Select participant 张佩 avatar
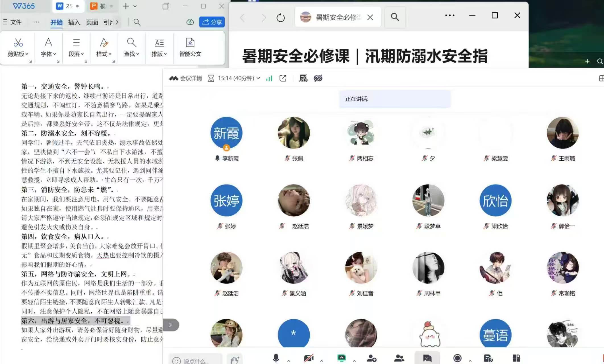 pyautogui.click(x=294, y=133)
